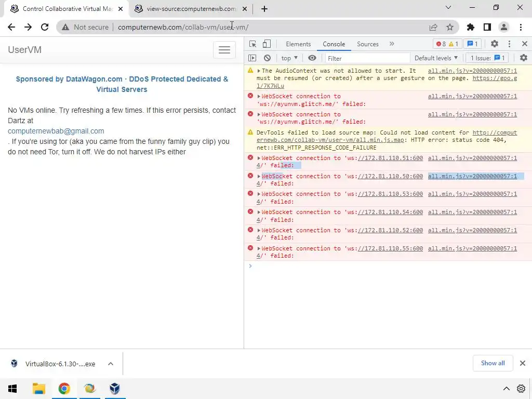Reload the current page

(45, 27)
